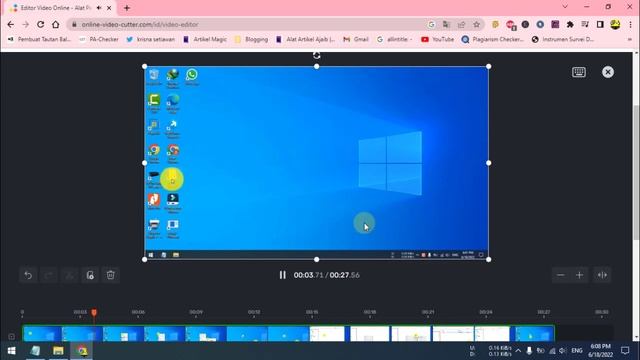Click the address bar URL
640x360 pixels.
(x=140, y=24)
